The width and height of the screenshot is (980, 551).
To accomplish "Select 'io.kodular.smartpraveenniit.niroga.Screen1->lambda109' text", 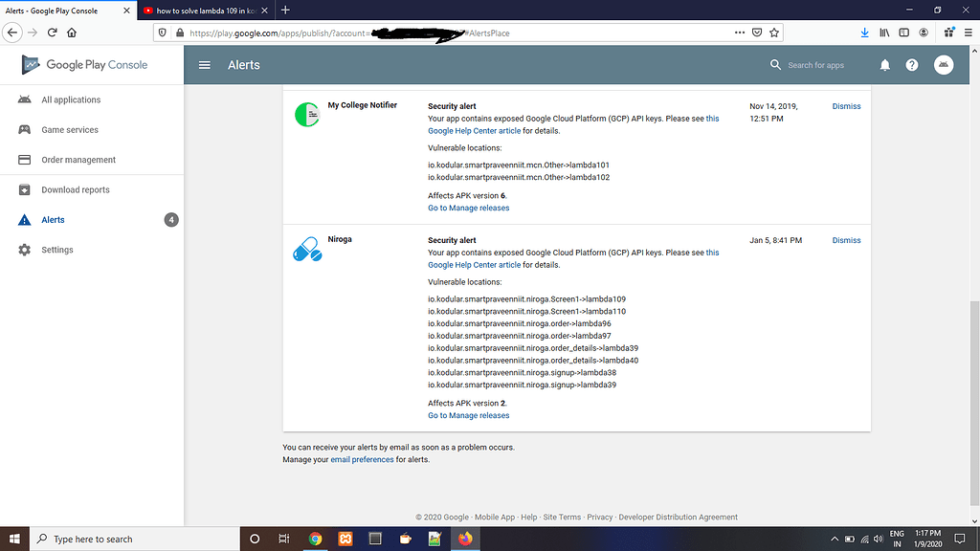I will coord(527,299).
